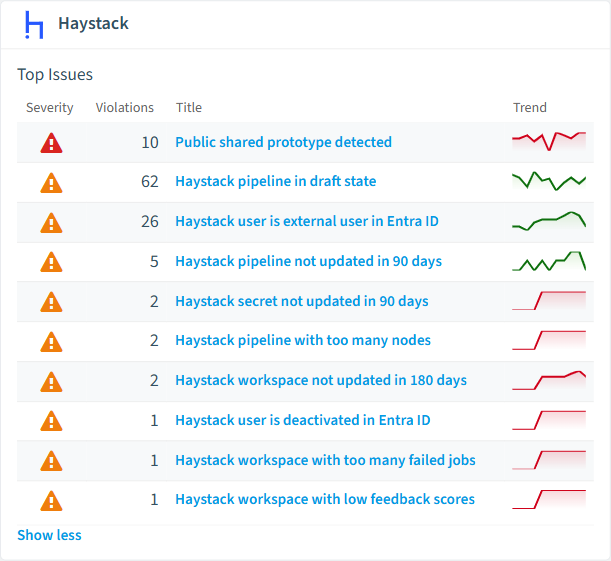Click the Severity column header

[49, 108]
